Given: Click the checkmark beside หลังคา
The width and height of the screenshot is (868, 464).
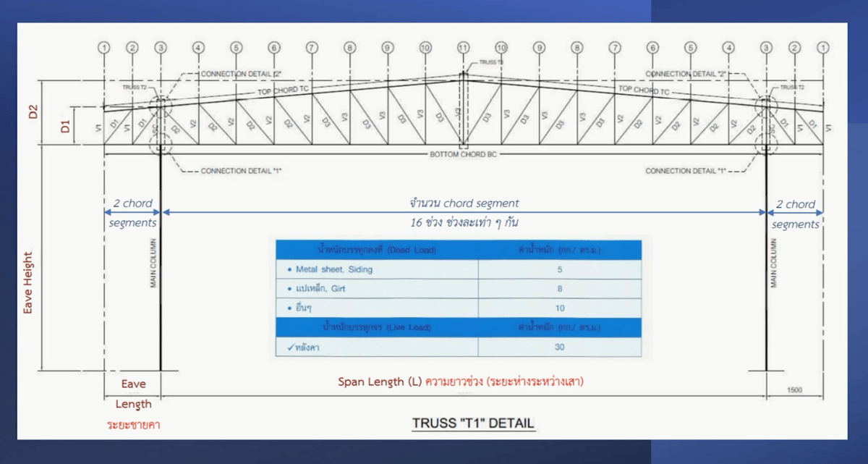Looking at the screenshot, I should (289, 347).
